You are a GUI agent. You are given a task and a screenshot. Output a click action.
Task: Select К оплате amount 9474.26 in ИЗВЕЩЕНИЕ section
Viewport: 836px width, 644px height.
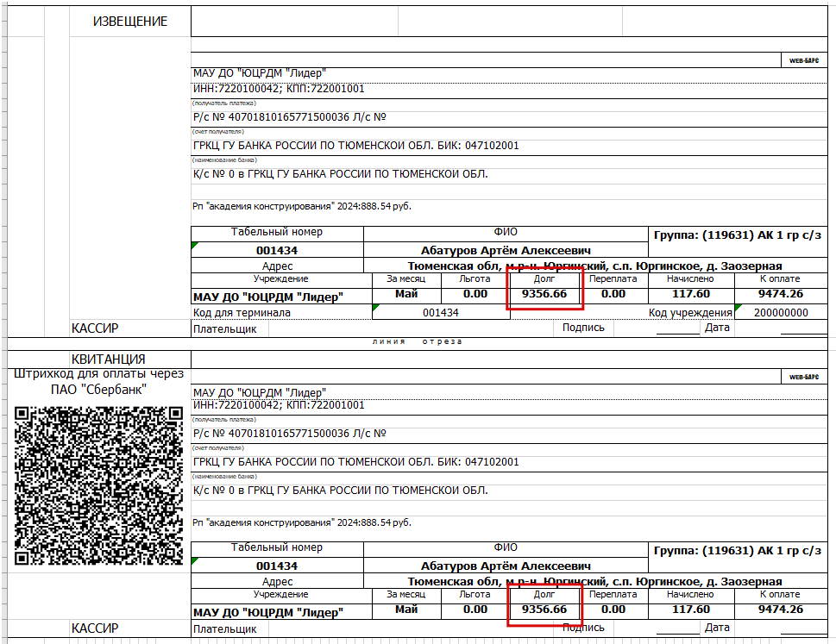point(781,294)
